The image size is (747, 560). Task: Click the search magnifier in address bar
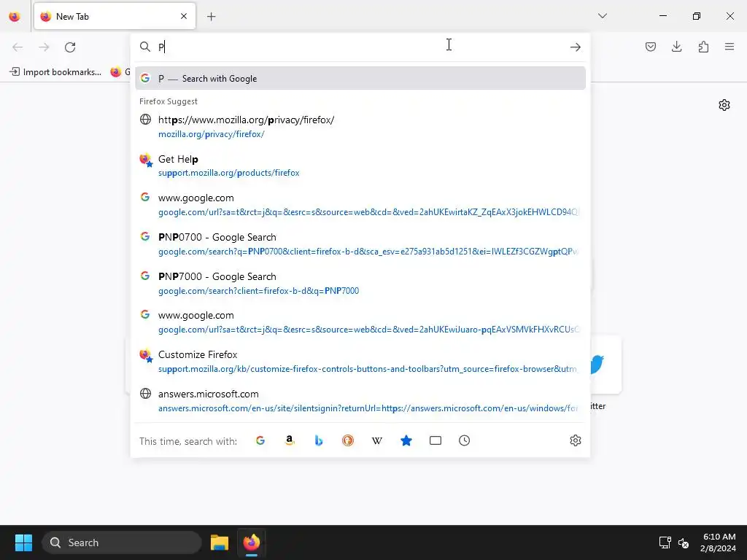pos(145,47)
